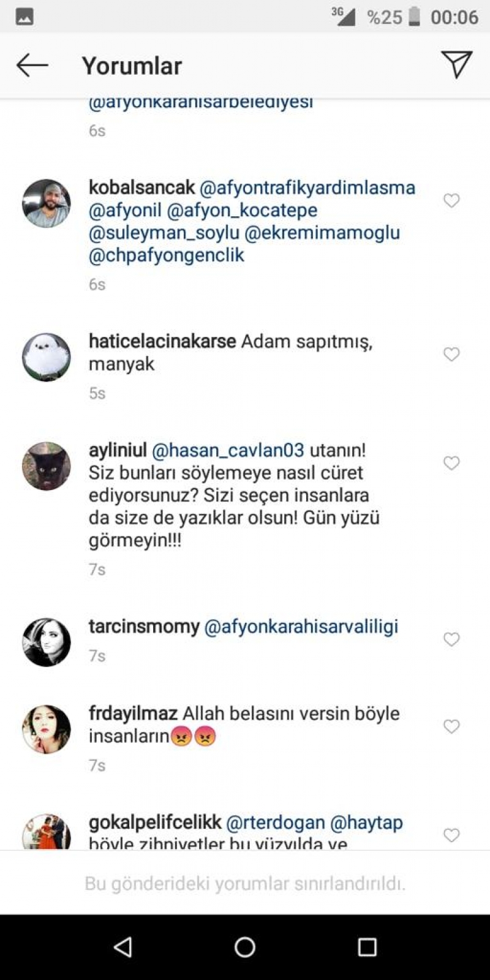Open the @ekremimamoglu mention
This screenshot has width=490, height=980.
pyautogui.click(x=322, y=233)
